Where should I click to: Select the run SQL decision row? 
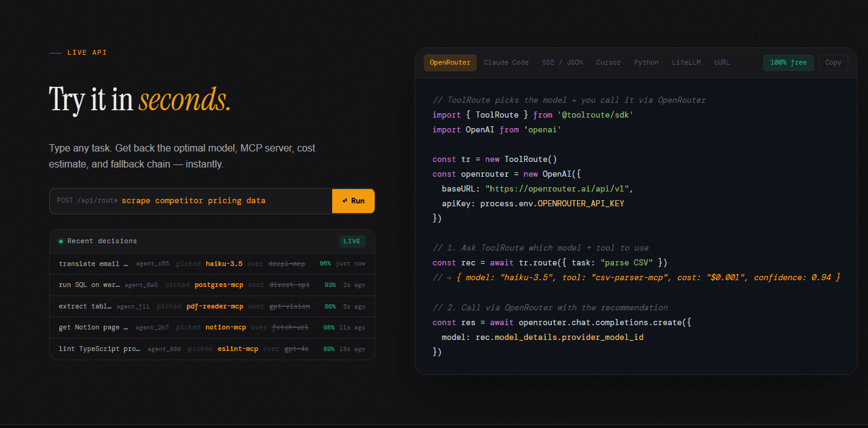212,285
